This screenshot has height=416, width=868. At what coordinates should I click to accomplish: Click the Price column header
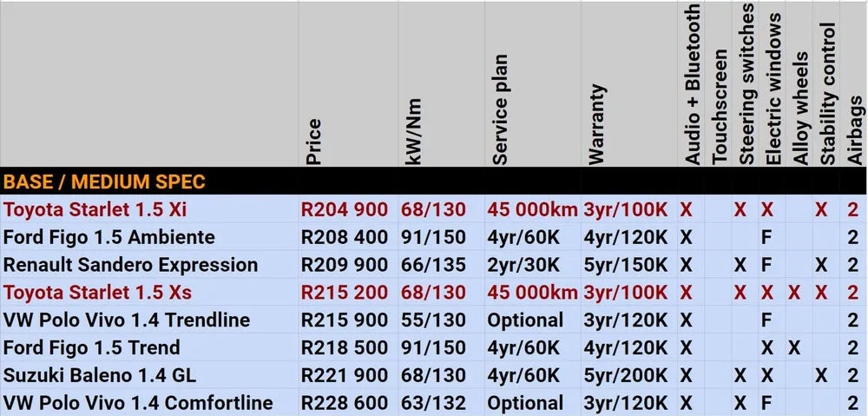point(314,141)
